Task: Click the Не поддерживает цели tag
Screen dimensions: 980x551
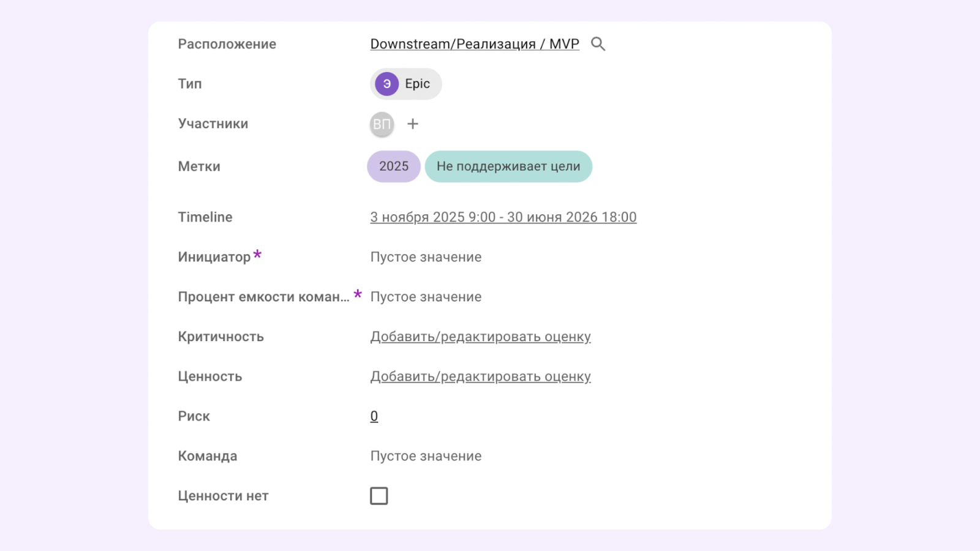Action: tap(508, 166)
